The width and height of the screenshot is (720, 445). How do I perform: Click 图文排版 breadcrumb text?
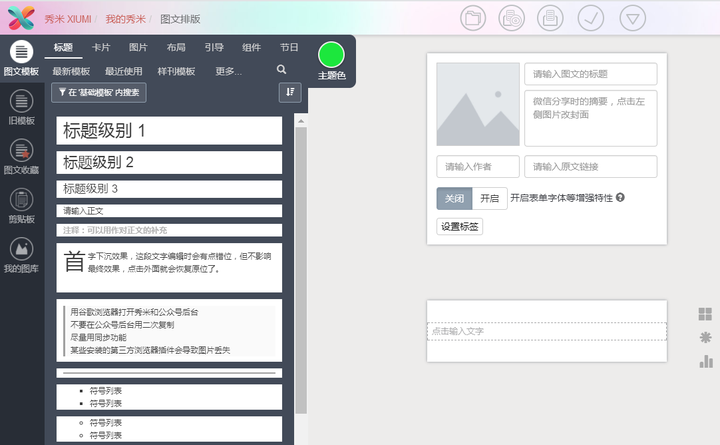coord(180,19)
